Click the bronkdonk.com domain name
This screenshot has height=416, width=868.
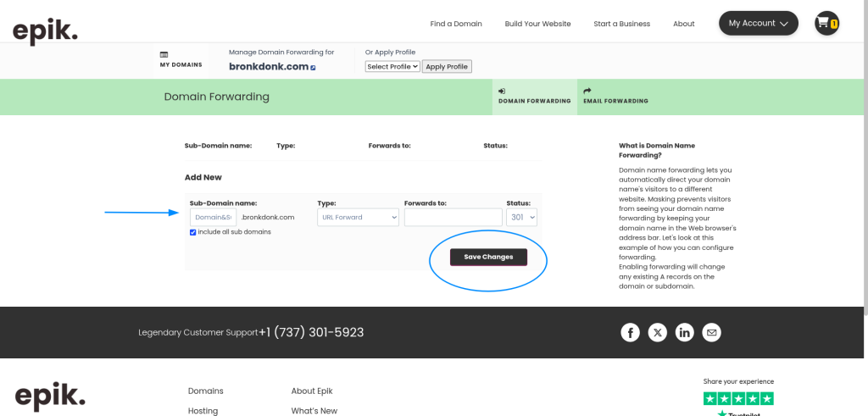(269, 66)
